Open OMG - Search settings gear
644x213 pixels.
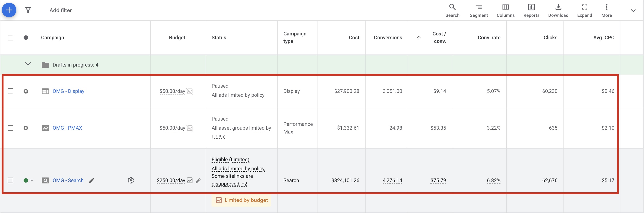click(131, 180)
